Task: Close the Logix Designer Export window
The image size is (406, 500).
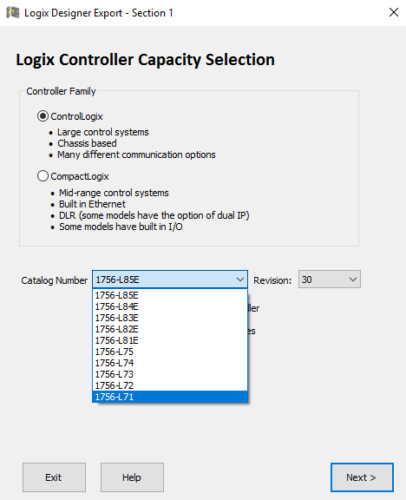Action: pos(393,12)
